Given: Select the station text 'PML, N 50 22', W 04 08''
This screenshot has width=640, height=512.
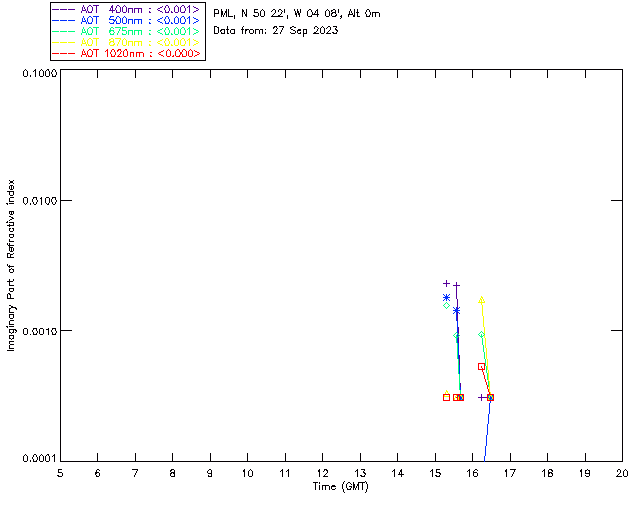Looking at the screenshot, I should click(x=278, y=13).
